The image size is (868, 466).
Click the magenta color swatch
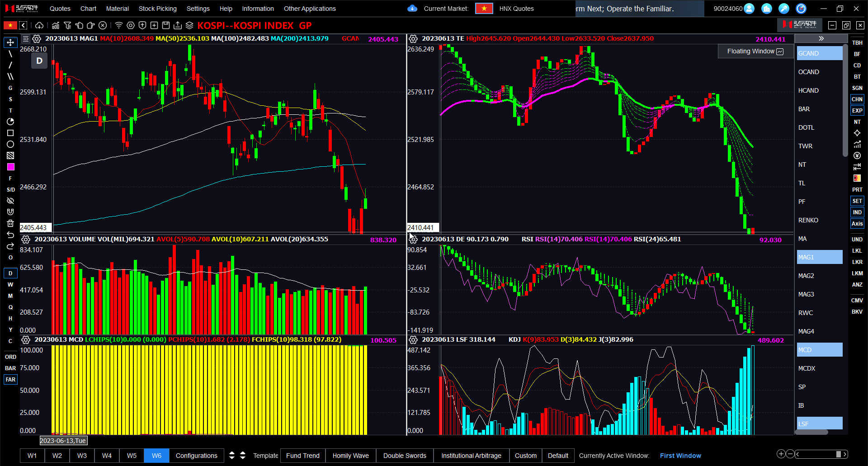(10, 167)
